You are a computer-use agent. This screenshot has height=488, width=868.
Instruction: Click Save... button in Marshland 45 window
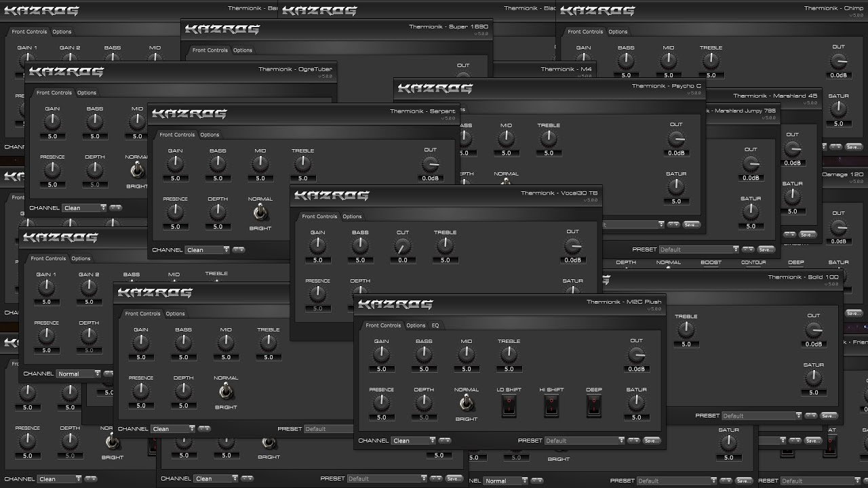point(806,235)
